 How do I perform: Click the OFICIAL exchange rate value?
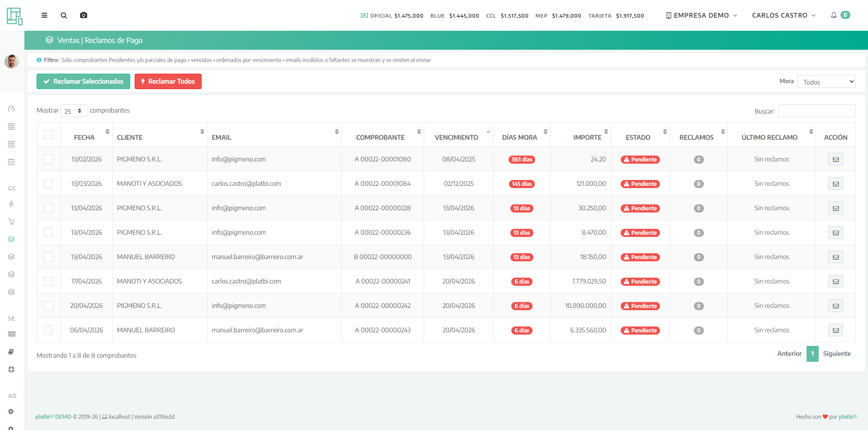[409, 16]
